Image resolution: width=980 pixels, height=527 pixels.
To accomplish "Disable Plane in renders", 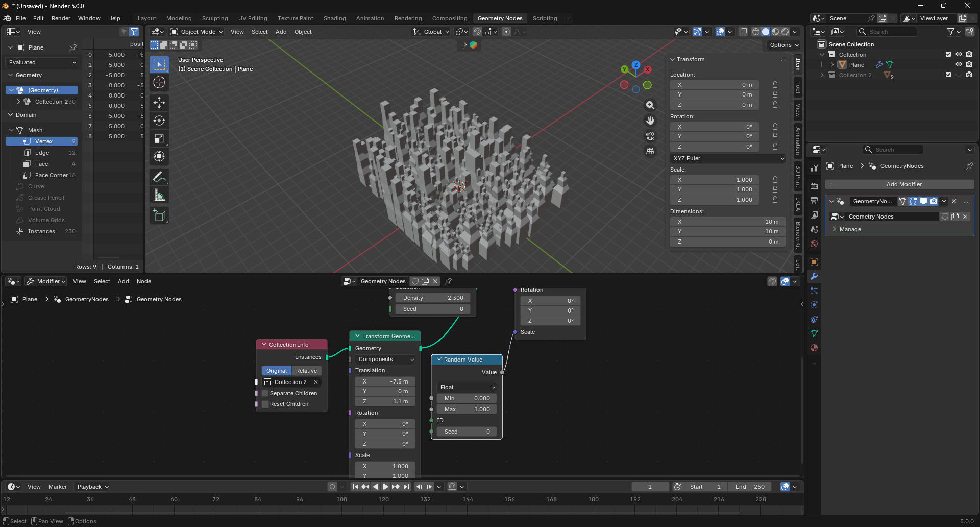I will point(969,65).
